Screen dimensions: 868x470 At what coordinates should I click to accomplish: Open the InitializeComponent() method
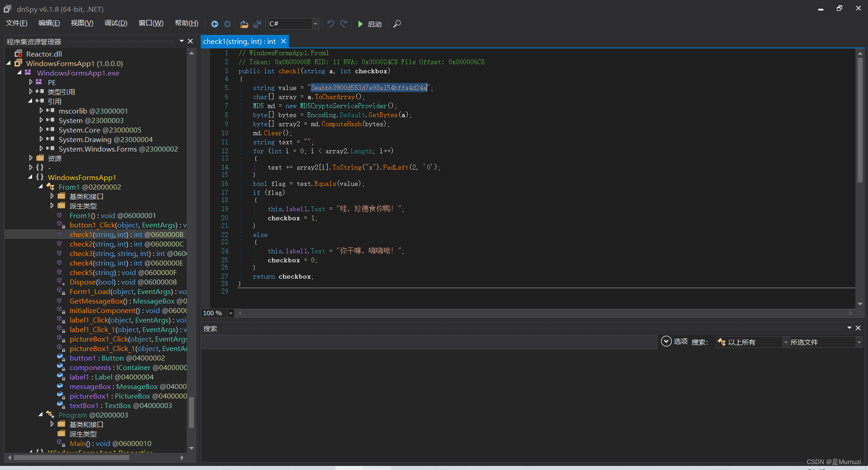point(127,310)
